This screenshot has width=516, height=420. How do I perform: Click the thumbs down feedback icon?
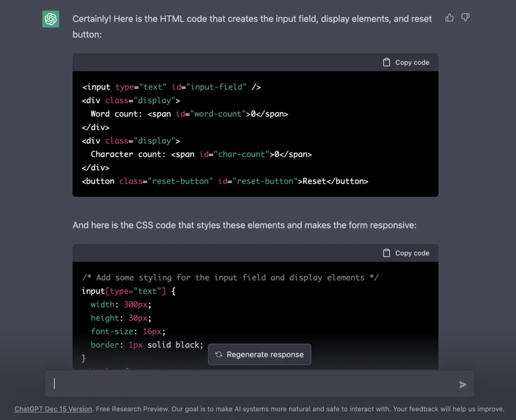click(465, 18)
